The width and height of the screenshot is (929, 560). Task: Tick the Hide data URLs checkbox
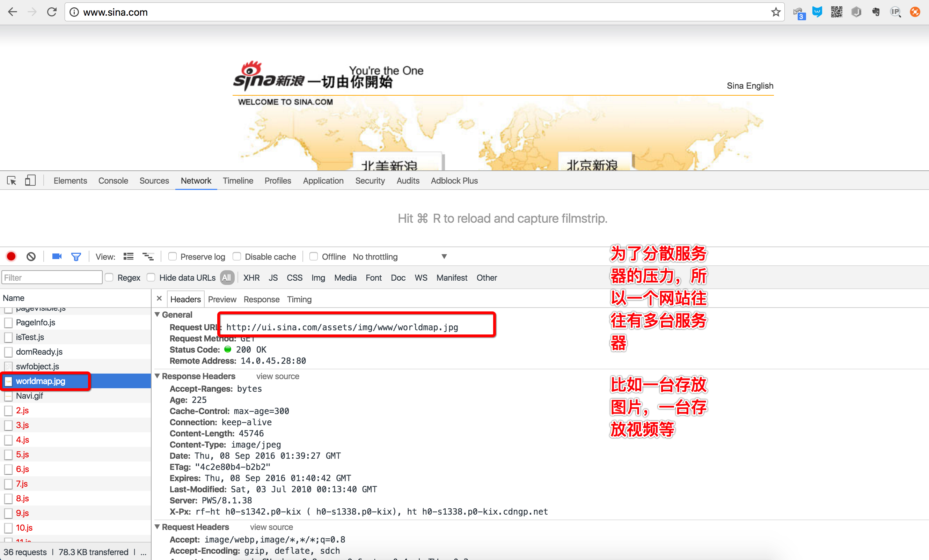click(x=151, y=278)
